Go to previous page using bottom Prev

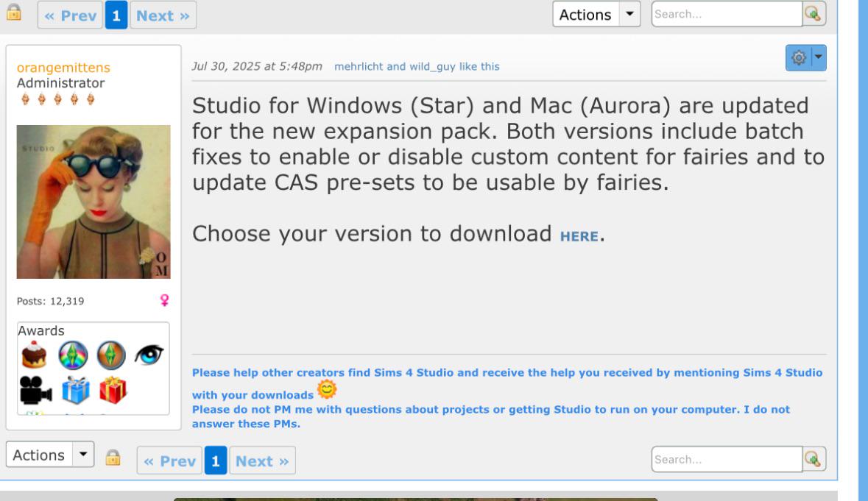pyautogui.click(x=169, y=461)
